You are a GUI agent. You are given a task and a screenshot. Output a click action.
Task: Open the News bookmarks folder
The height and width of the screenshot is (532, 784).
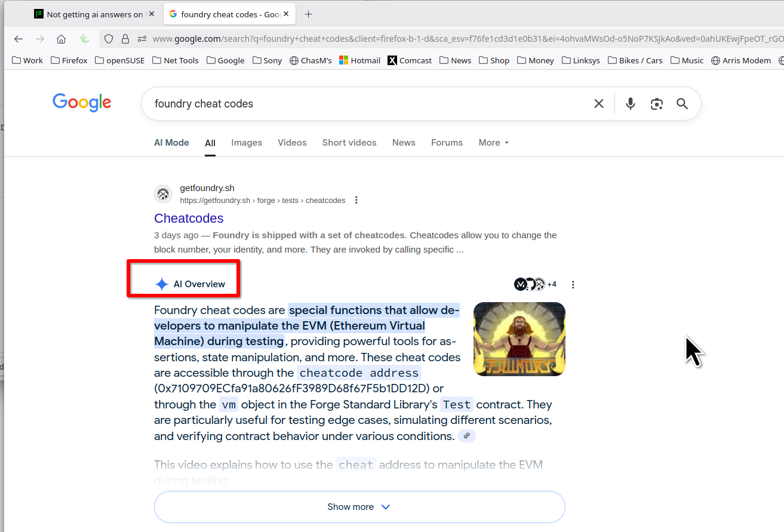coord(455,60)
